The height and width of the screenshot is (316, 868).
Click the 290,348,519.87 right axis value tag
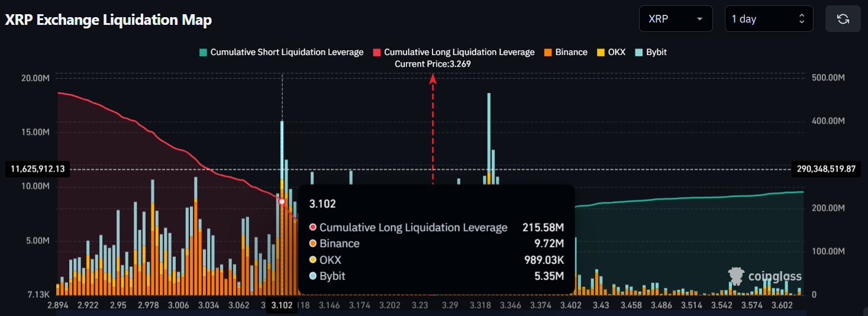pyautogui.click(x=826, y=169)
